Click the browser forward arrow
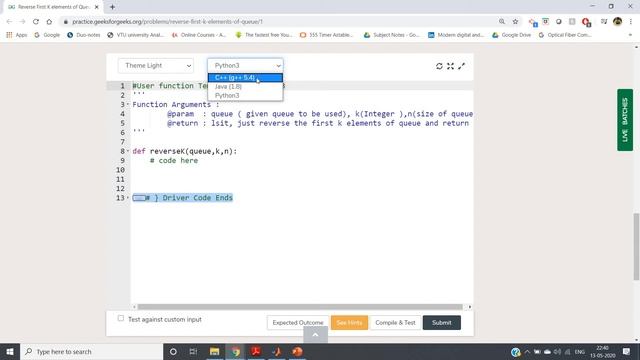The image size is (640, 360). click(x=22, y=22)
